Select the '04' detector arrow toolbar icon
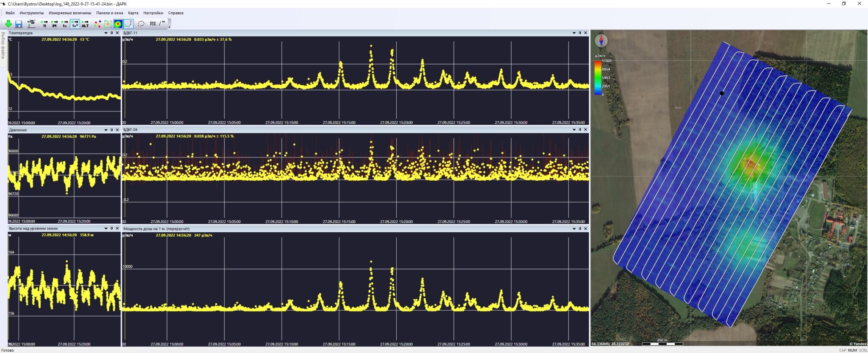This screenshot has height=353, width=868. 54,24
